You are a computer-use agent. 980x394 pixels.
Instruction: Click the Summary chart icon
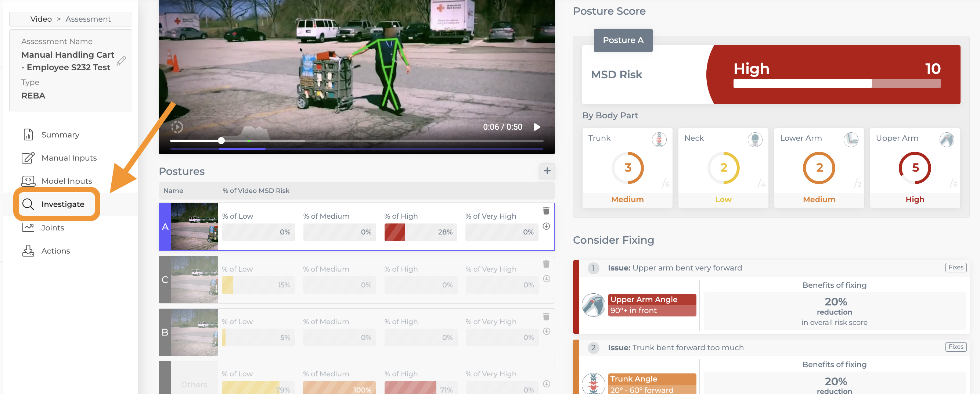(28, 135)
